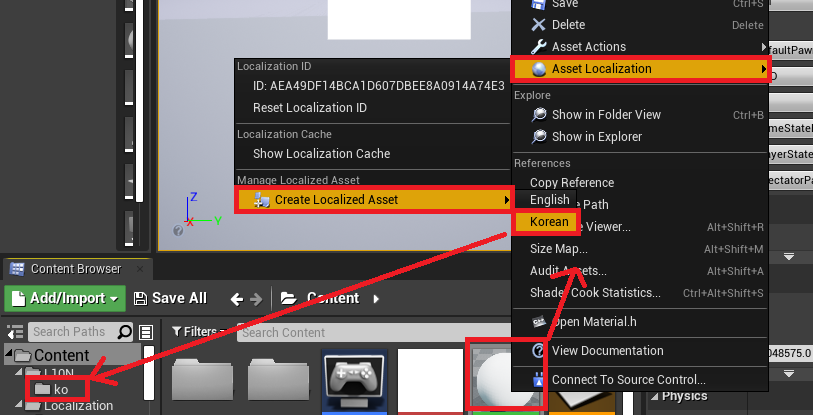Viewport: 813px width, 415px height.
Task: Select the game controller asset thumbnail
Action: click(353, 381)
